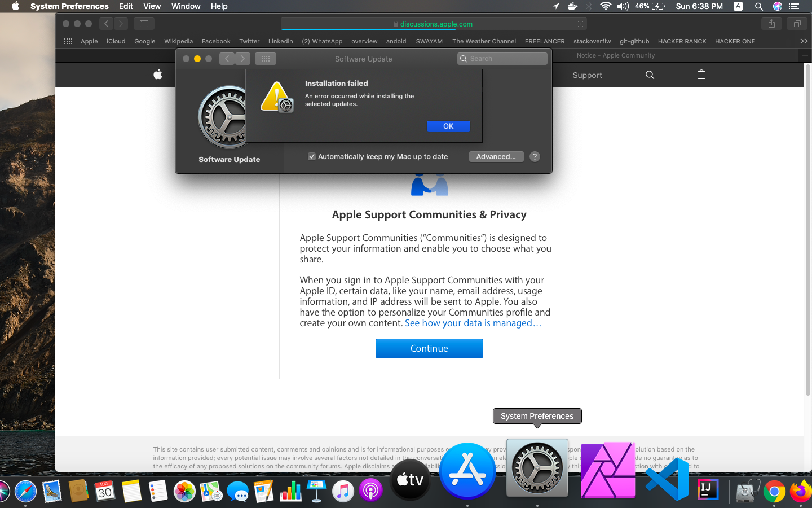Open the Photos app in the dock
This screenshot has width=812, height=508.
click(x=184, y=492)
